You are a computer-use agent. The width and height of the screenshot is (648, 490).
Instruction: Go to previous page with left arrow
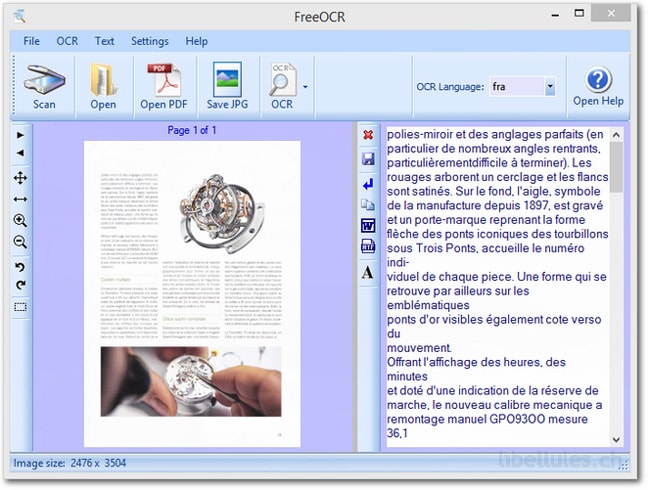(20, 153)
